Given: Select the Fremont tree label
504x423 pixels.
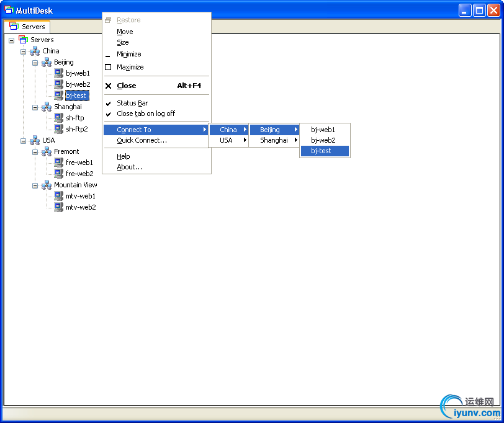Looking at the screenshot, I should (66, 151).
